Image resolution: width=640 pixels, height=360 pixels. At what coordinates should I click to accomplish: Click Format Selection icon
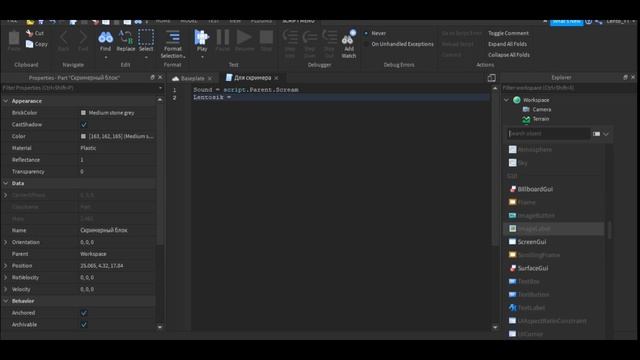tap(173, 37)
